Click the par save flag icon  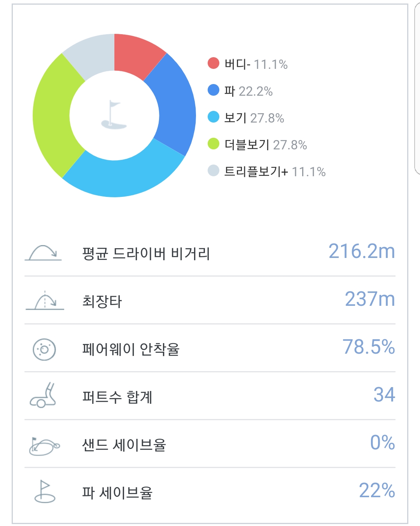45,492
